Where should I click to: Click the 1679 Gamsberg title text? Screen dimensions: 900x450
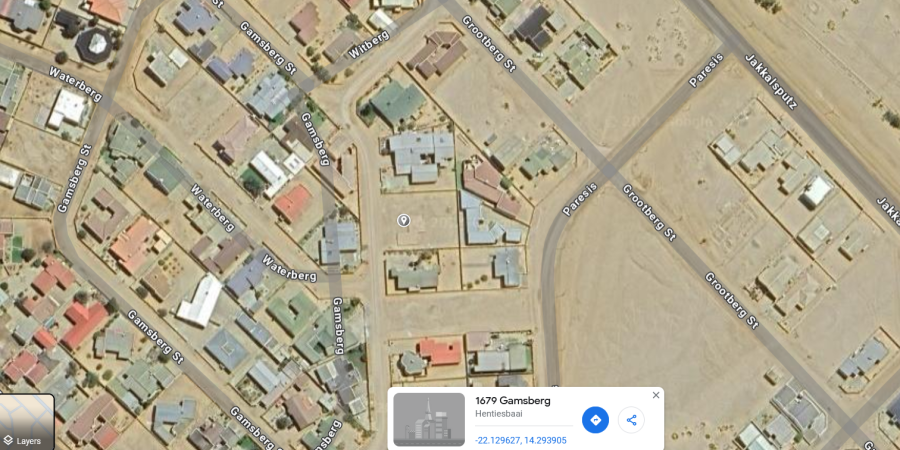tap(513, 401)
